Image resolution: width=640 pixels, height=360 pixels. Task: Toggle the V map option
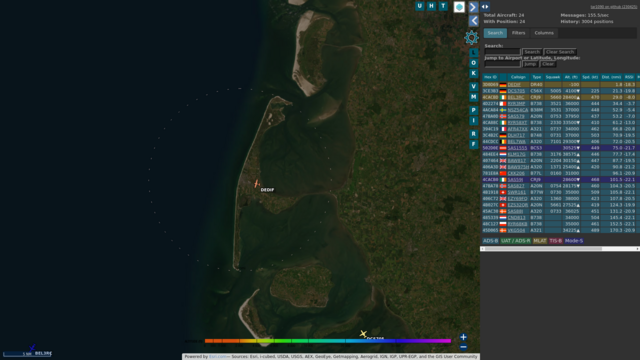[473, 87]
